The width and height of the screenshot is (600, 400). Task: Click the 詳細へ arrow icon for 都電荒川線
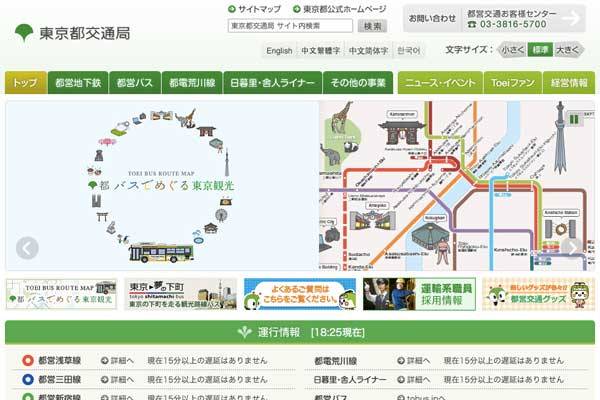click(401, 361)
